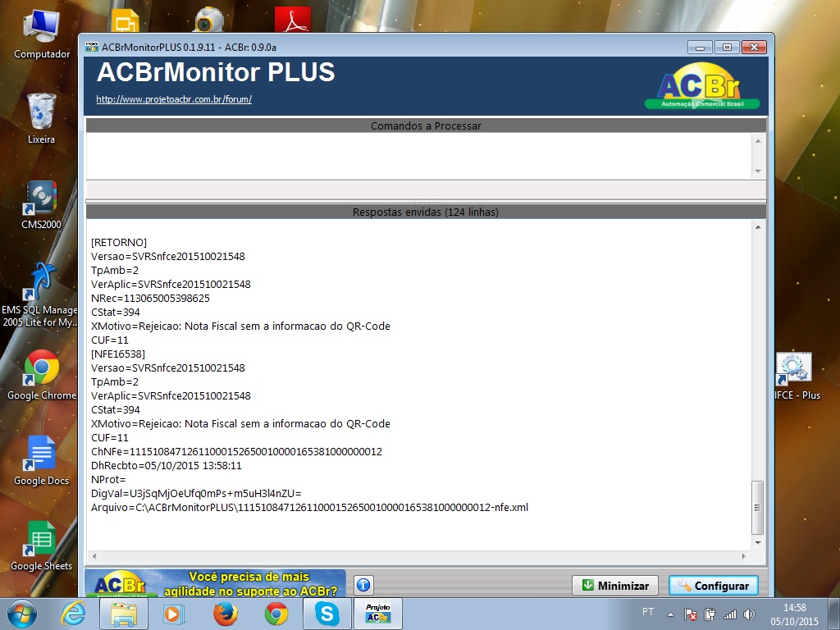Click the ChNFe key line
The width and height of the screenshot is (840, 630).
pos(237,452)
